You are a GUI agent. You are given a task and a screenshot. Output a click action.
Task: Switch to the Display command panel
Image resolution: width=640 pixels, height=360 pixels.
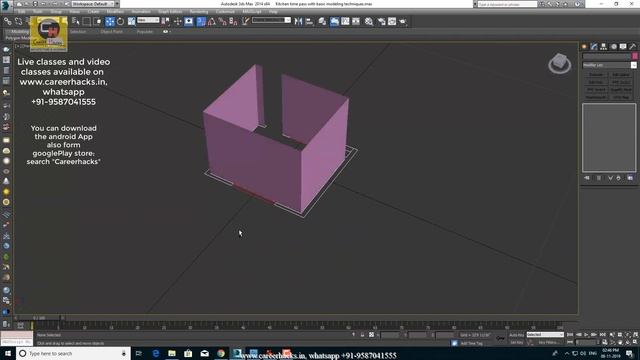pyautogui.click(x=623, y=47)
